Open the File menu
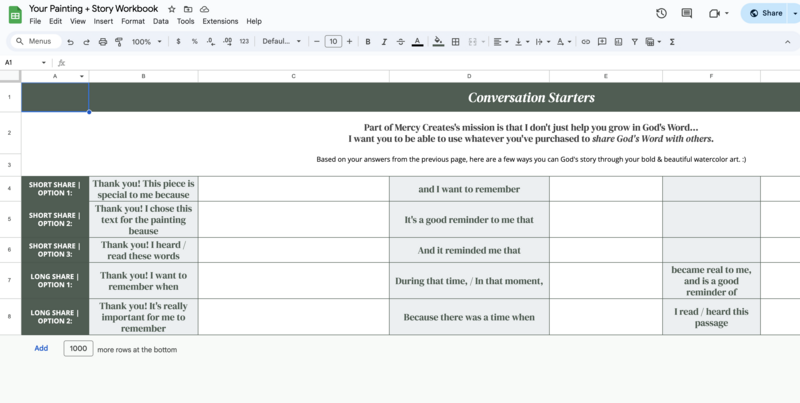The image size is (800, 403). (35, 21)
